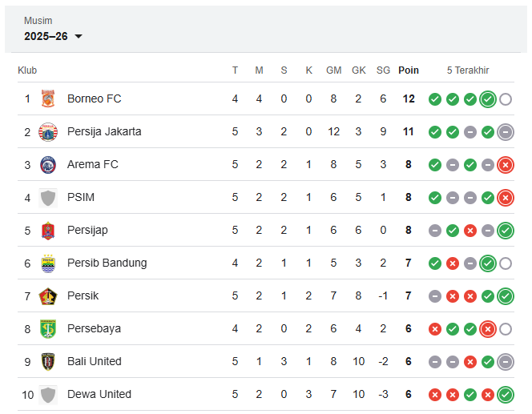The image size is (532, 414).
Task: Open the 2025–26 season dropdown
Action: pyautogui.click(x=54, y=36)
